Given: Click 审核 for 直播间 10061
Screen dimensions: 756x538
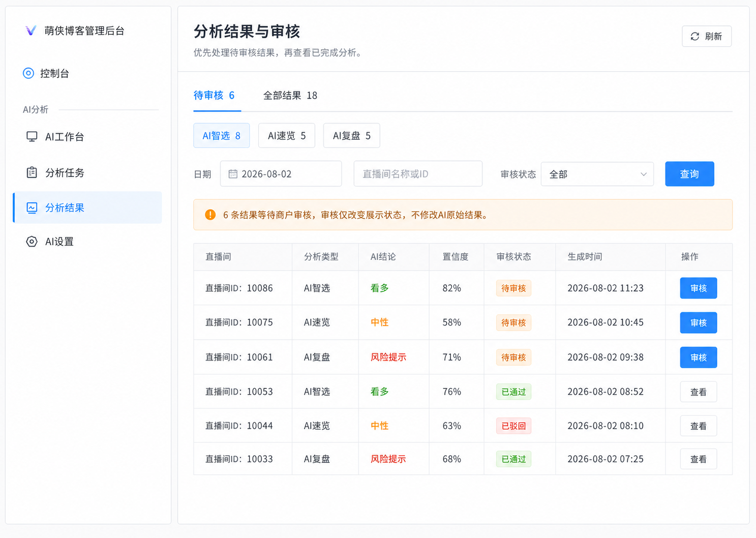Looking at the screenshot, I should pos(699,357).
